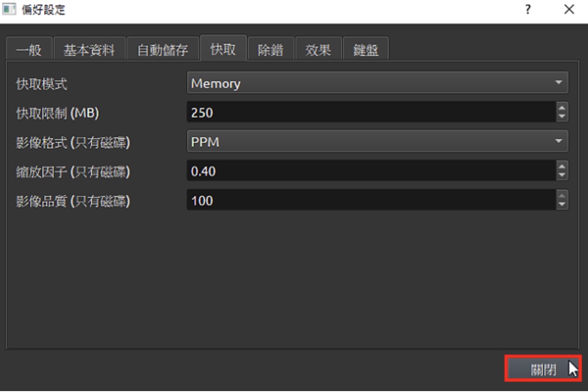
Task: Click the 快取 tab
Action: 223,48
